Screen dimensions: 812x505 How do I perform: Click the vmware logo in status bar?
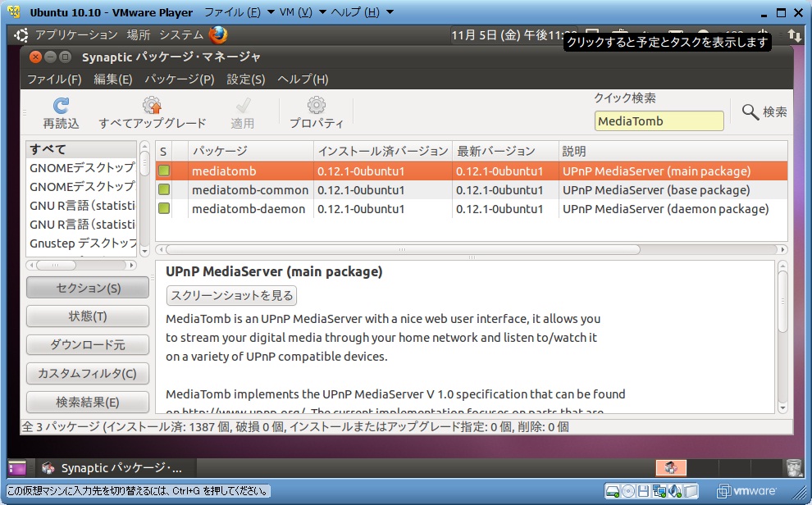coord(746,490)
